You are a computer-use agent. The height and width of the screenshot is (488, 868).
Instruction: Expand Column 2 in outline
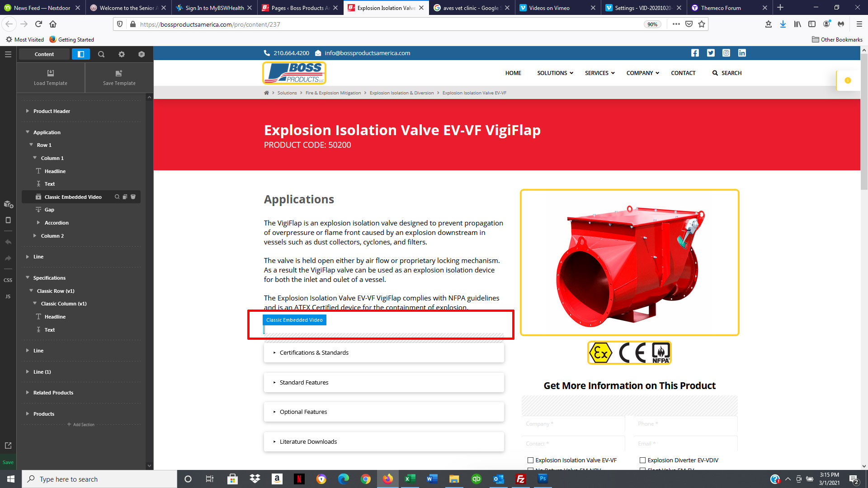pos(35,236)
